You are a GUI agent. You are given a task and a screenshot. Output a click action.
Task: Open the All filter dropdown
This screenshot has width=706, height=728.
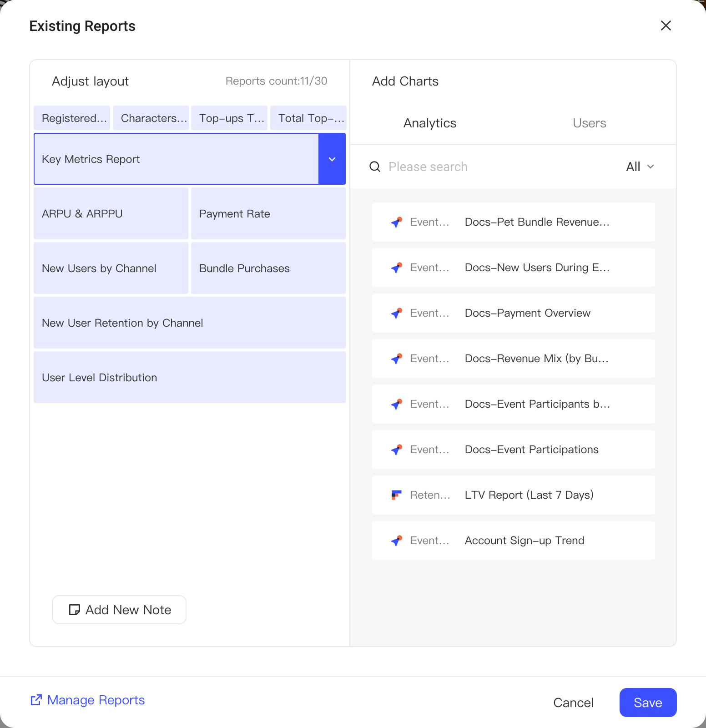640,167
